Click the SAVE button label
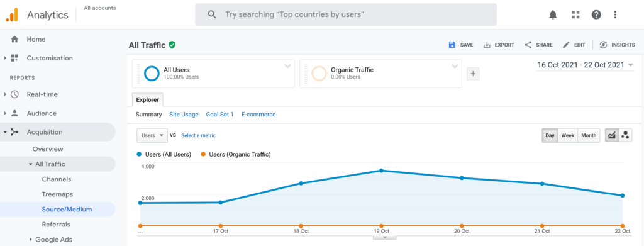 pyautogui.click(x=467, y=45)
